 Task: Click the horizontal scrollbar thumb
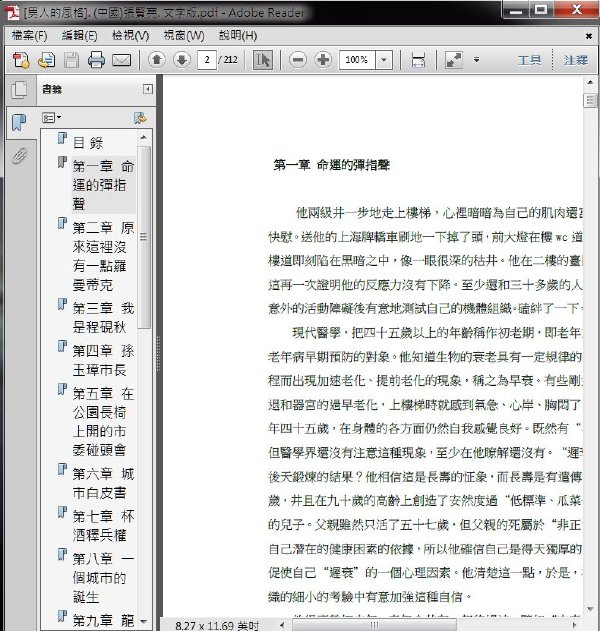(374, 625)
